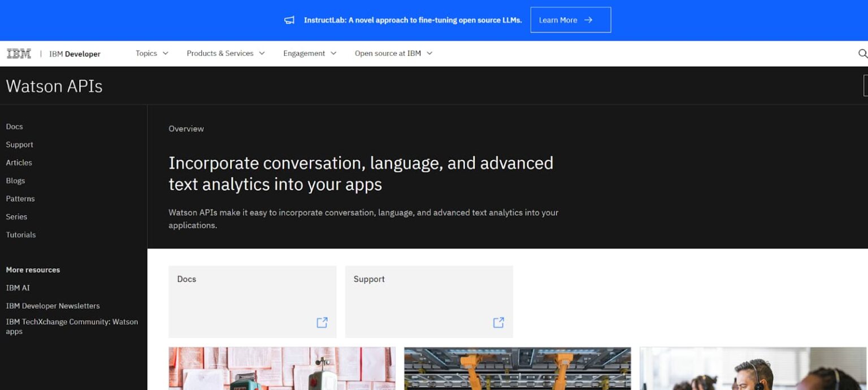Open Docs via its external link icon
Image resolution: width=868 pixels, height=390 pixels.
click(322, 322)
